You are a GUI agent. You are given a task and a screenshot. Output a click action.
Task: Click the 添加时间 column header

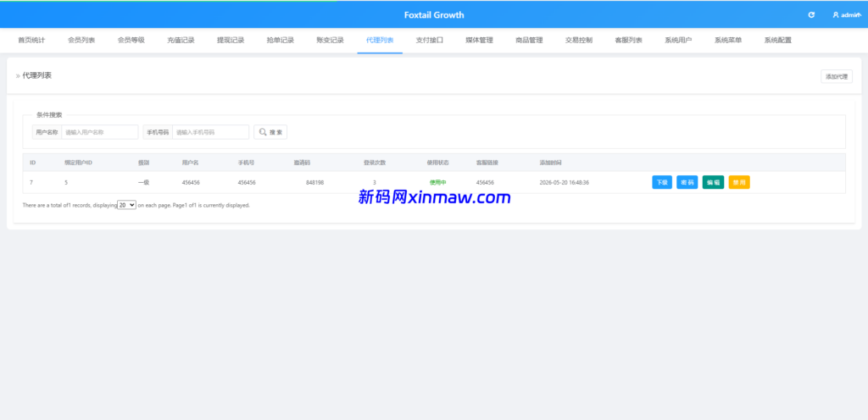tap(551, 163)
